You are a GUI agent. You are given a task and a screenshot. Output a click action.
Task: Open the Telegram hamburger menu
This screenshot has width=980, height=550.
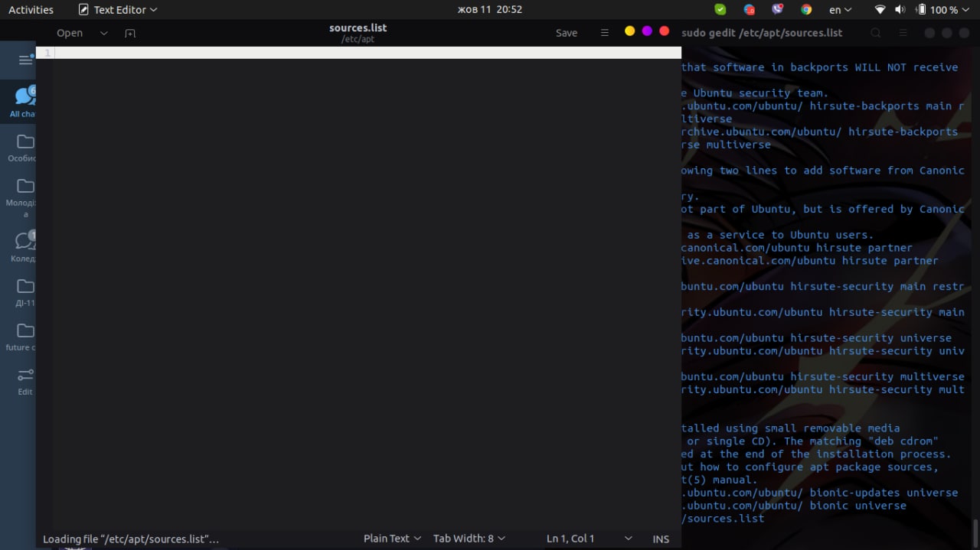coord(25,60)
